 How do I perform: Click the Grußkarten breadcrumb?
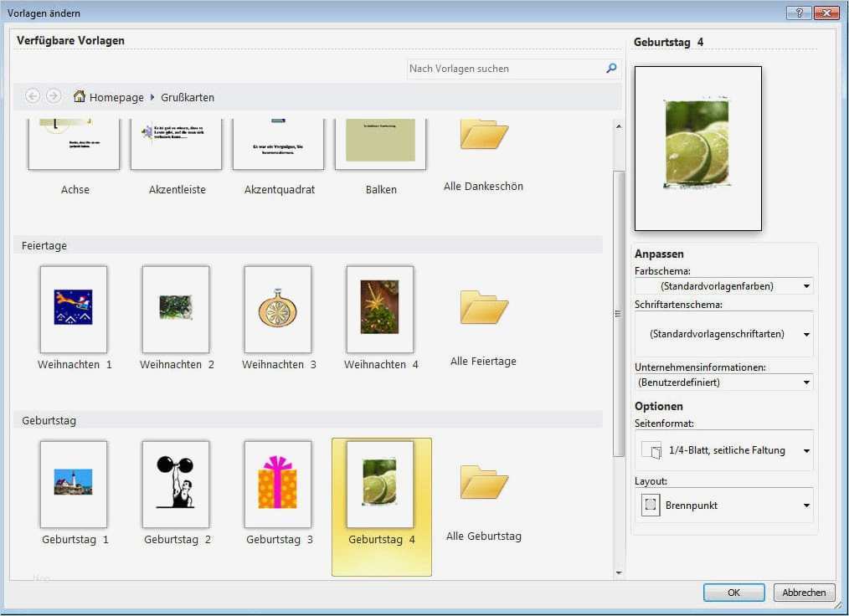pos(188,97)
